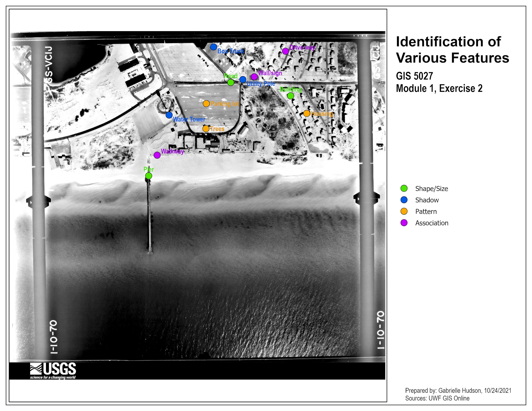The width and height of the screenshot is (532, 411).
Task: Click the purple Wall/sign marker dot
Action: pyautogui.click(x=254, y=77)
